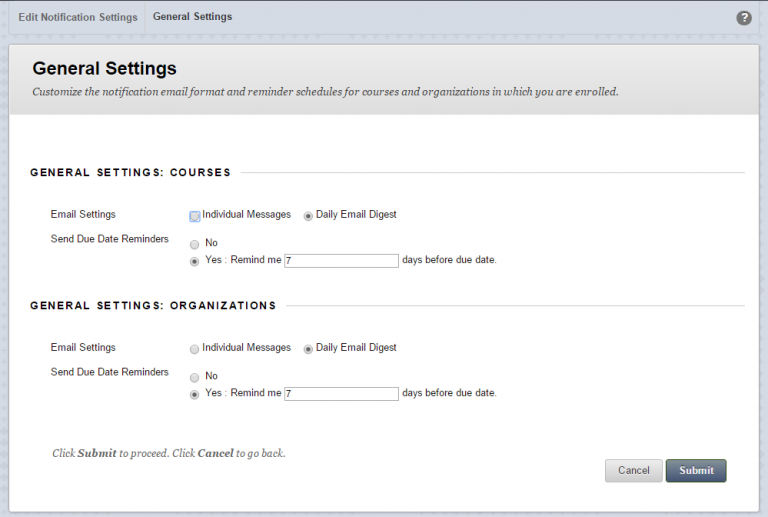
Task: Select Individual Messages under Organizations
Action: (x=194, y=349)
